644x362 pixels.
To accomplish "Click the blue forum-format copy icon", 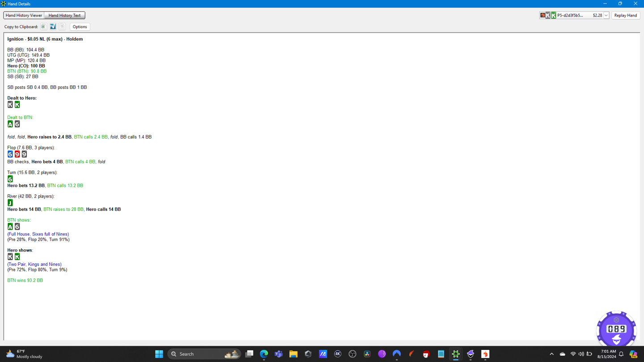I will [x=53, y=27].
